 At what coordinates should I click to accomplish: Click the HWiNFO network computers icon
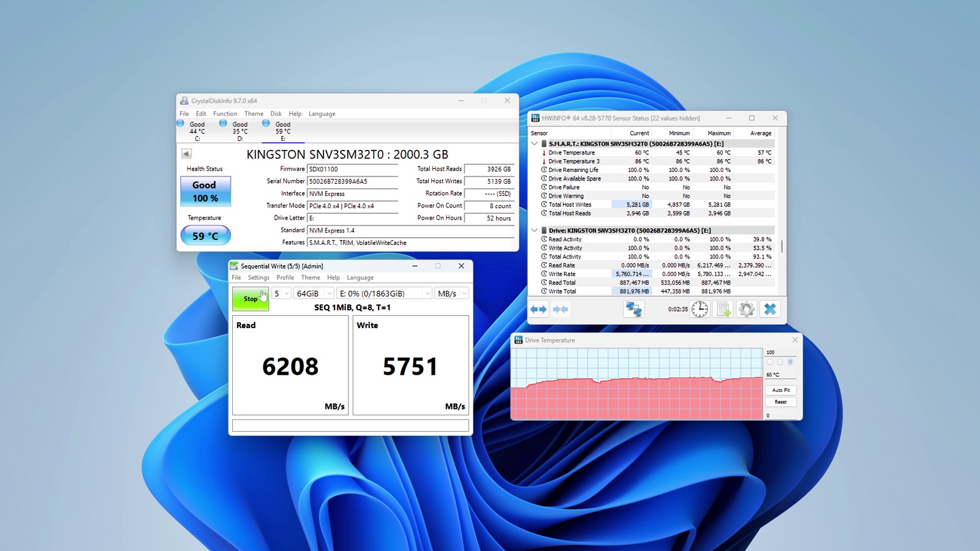633,309
